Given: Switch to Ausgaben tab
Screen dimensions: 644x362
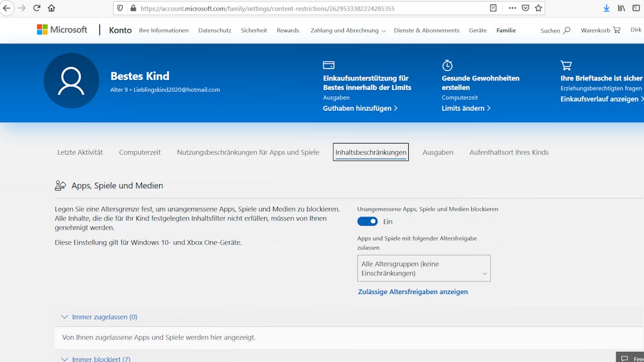Looking at the screenshot, I should [x=438, y=152].
